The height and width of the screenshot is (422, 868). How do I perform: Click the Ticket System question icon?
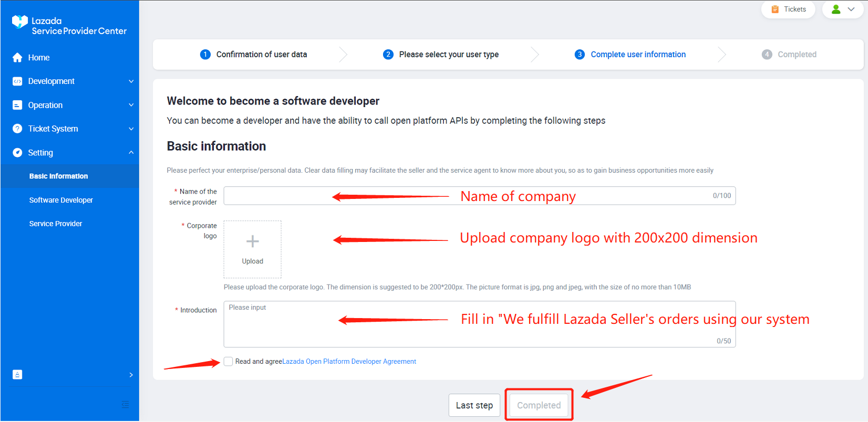pos(17,129)
